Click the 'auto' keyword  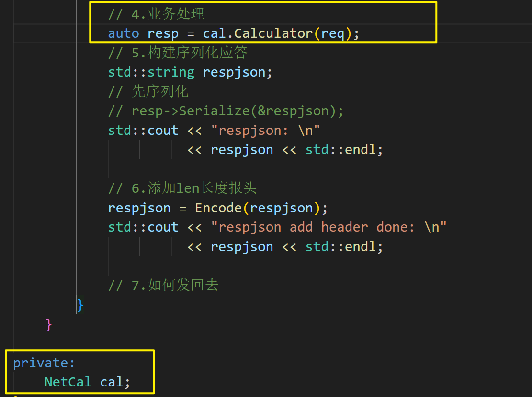[123, 33]
